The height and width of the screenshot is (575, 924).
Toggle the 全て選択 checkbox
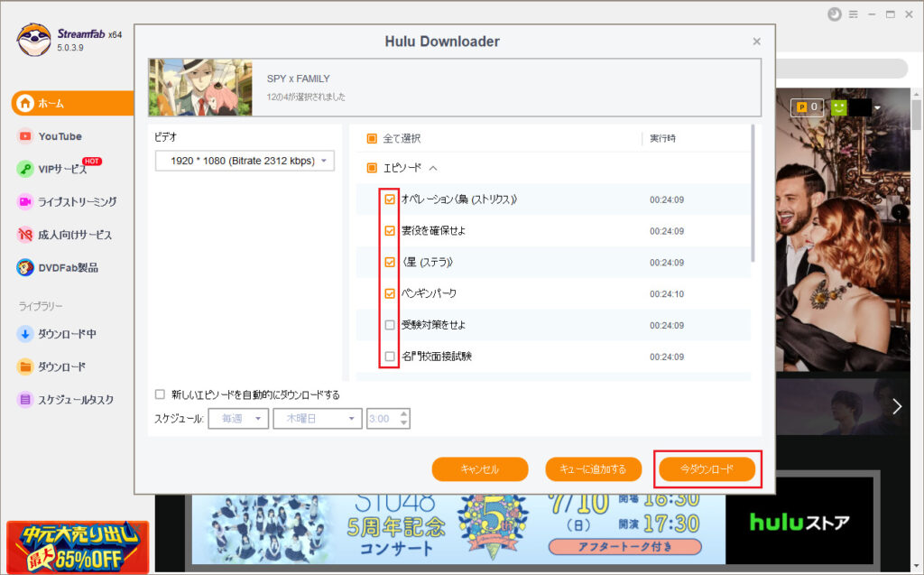372,139
